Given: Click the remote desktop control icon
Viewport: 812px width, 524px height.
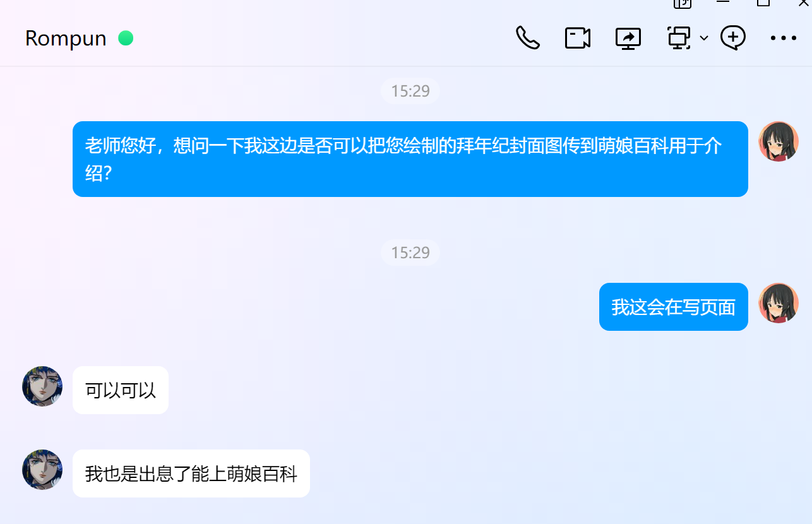Looking at the screenshot, I should pyautogui.click(x=679, y=38).
